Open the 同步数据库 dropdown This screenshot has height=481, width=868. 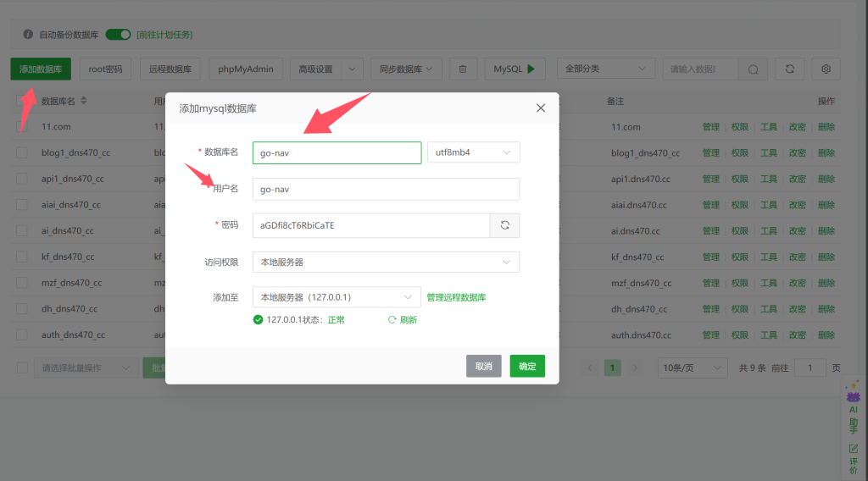click(x=406, y=69)
